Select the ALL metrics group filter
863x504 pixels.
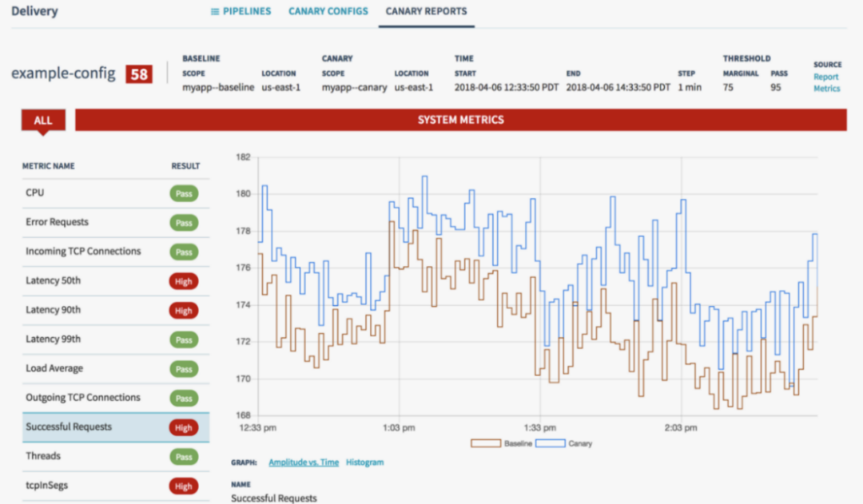coord(43,120)
